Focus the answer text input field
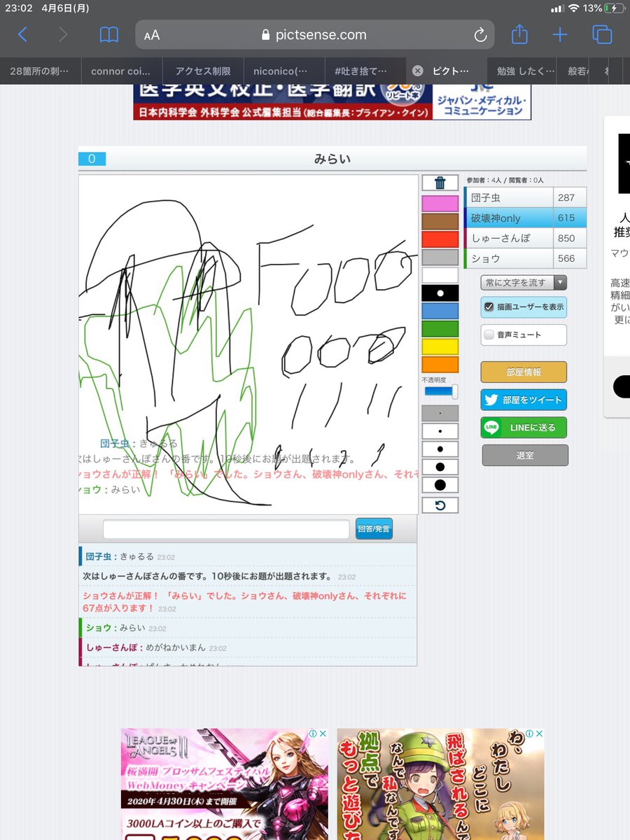This screenshot has height=840, width=630. (226, 529)
